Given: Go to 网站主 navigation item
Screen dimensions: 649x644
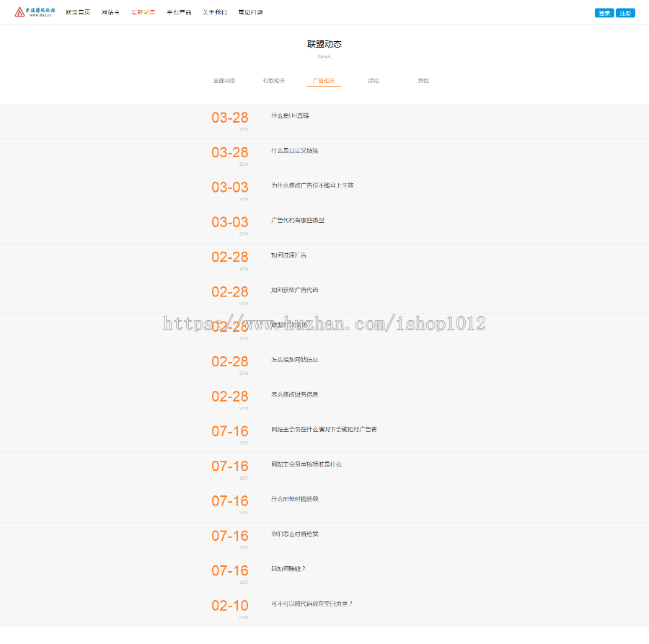Looking at the screenshot, I should pyautogui.click(x=110, y=12).
